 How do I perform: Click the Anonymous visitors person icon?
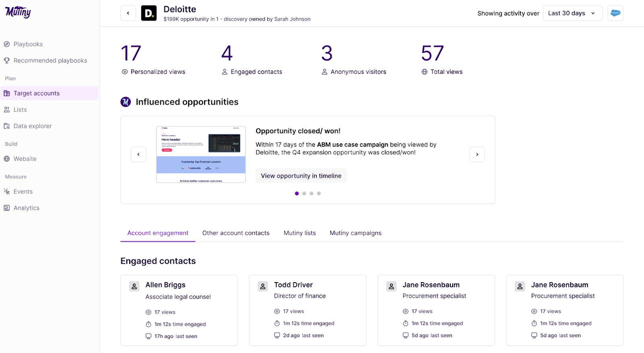click(324, 72)
